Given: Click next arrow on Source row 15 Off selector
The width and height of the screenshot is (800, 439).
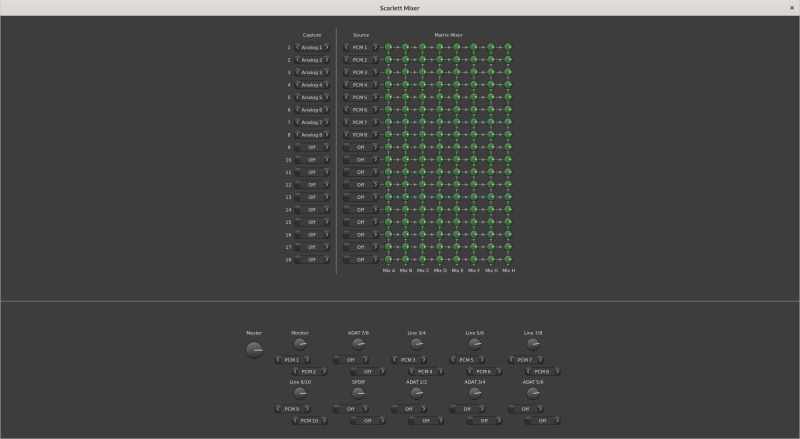Looking at the screenshot, I should 376,222.
